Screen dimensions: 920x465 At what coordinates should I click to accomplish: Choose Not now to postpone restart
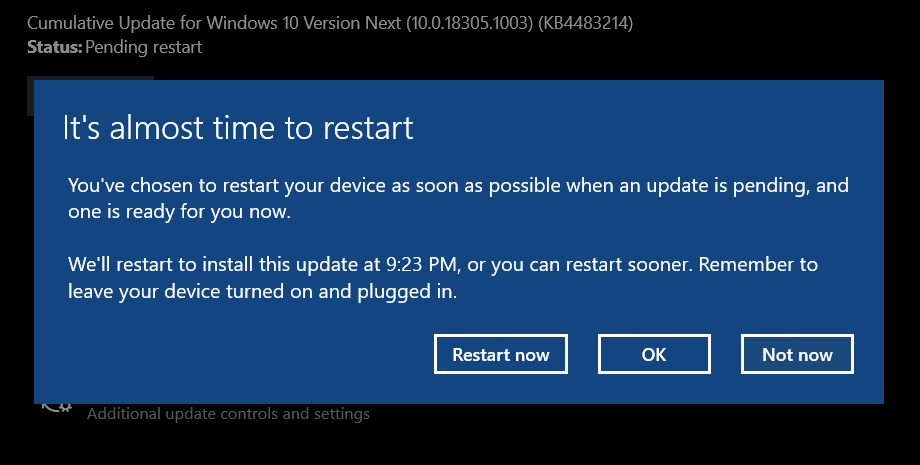797,354
